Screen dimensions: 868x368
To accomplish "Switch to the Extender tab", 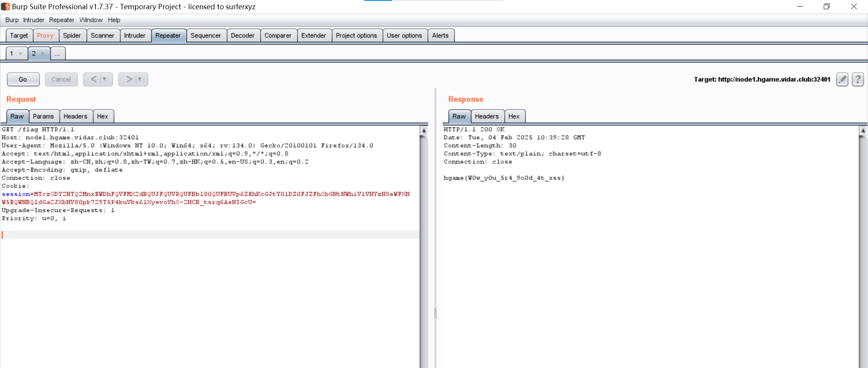I will point(314,35).
